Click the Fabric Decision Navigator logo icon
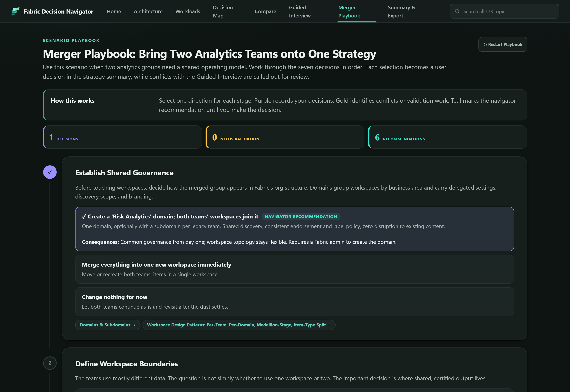This screenshot has height=392, width=570. 15,11
